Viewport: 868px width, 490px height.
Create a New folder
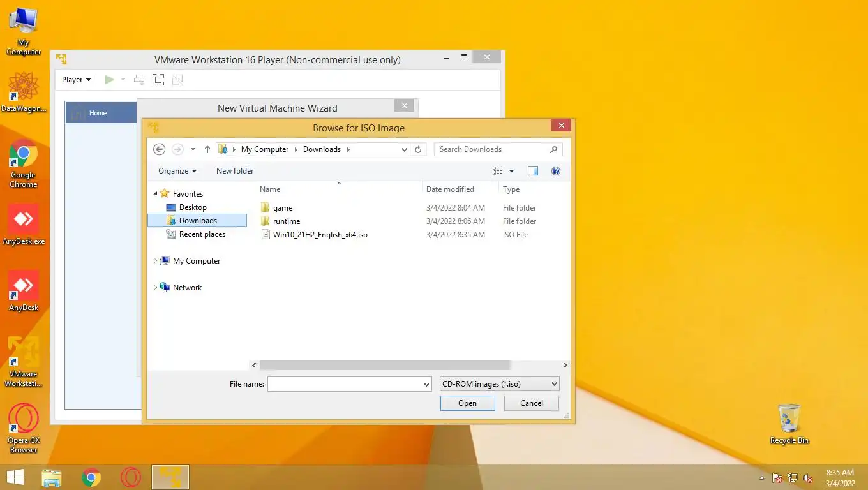click(235, 171)
